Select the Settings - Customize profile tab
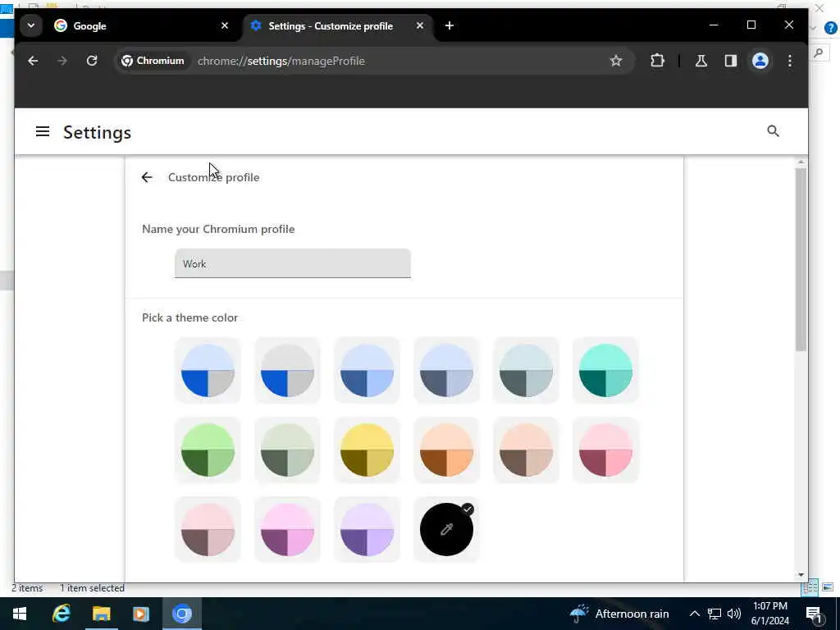Screen dimensions: 840x630 coord(338,25)
